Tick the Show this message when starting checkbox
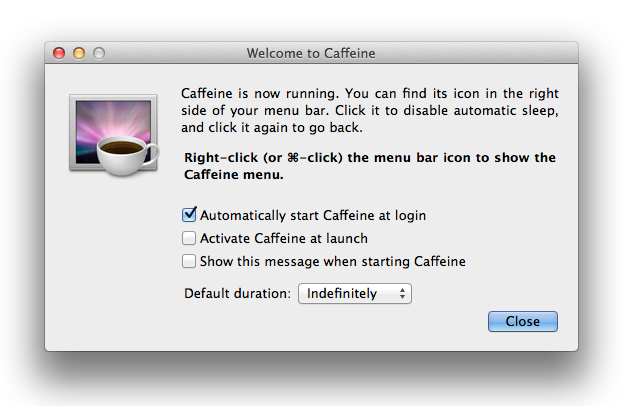The image size is (623, 406). [189, 262]
